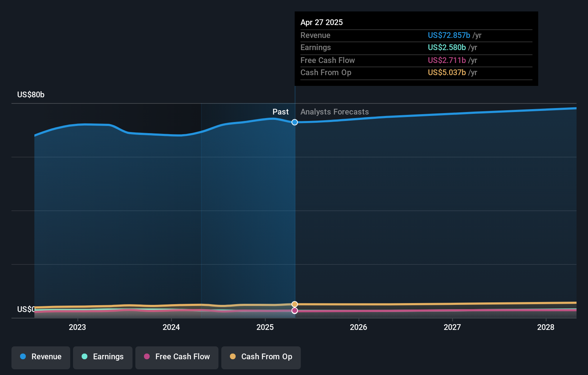Click the 2024 x-axis label

(x=171, y=327)
